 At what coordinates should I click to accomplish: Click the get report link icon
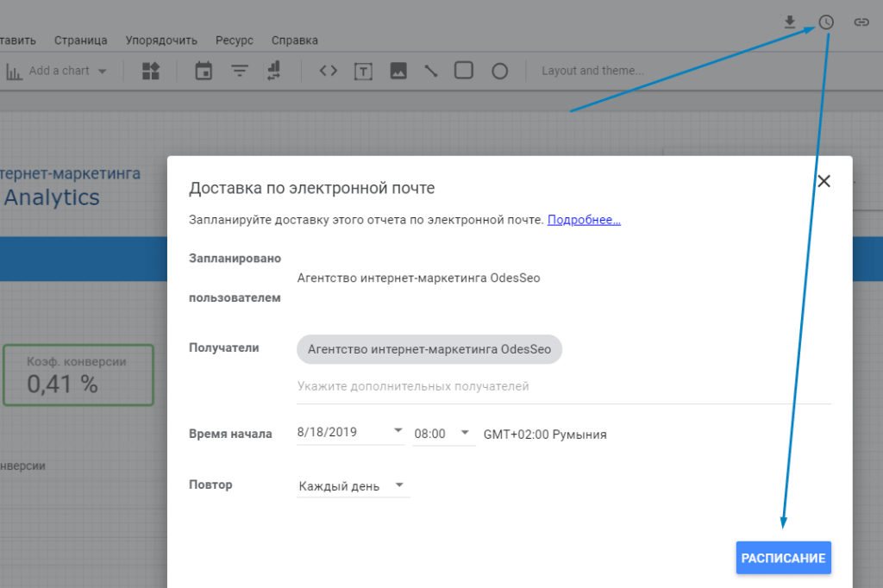tap(861, 22)
